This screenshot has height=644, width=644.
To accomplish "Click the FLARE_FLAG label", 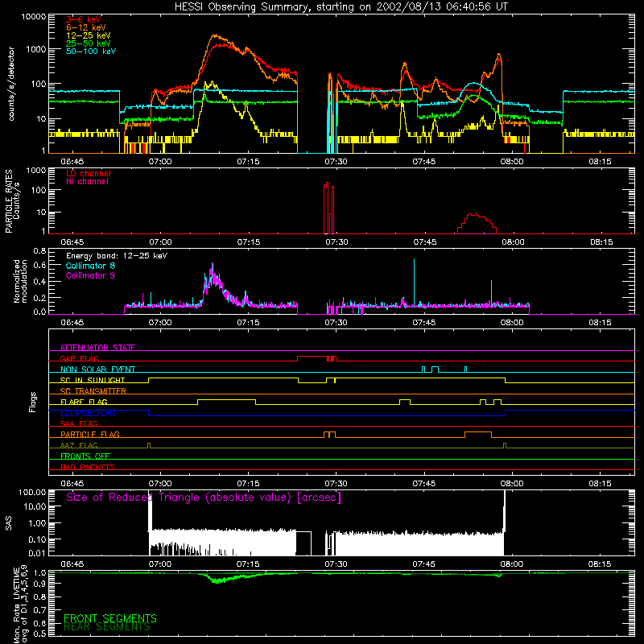I will (x=84, y=402).
